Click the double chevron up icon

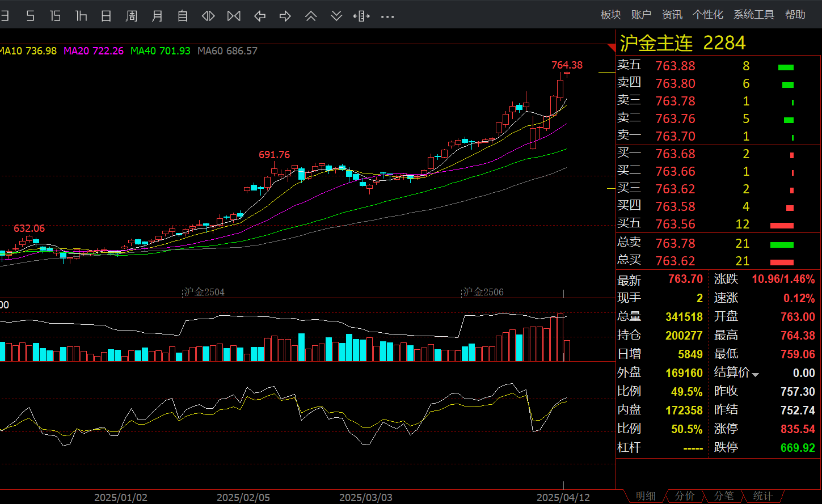pyautogui.click(x=311, y=16)
